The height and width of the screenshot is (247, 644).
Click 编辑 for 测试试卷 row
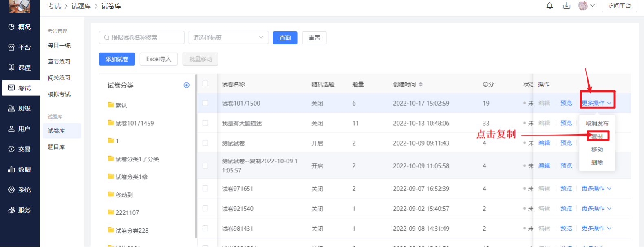pos(544,143)
